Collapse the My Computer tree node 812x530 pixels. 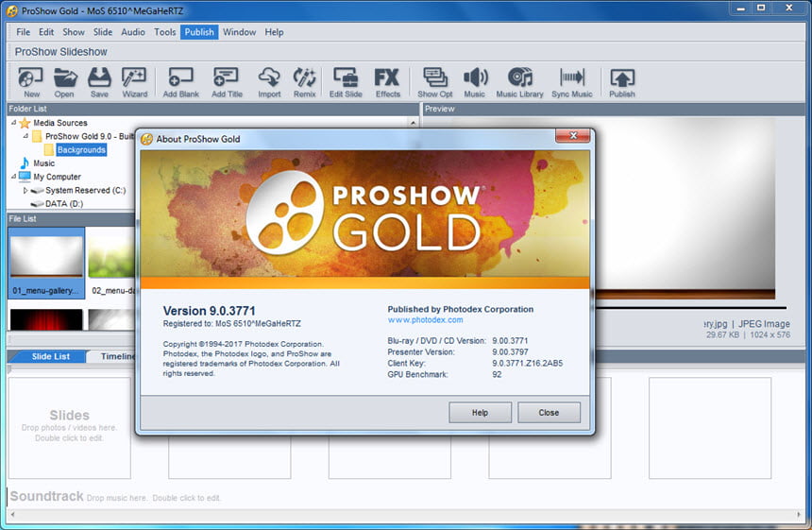point(13,177)
